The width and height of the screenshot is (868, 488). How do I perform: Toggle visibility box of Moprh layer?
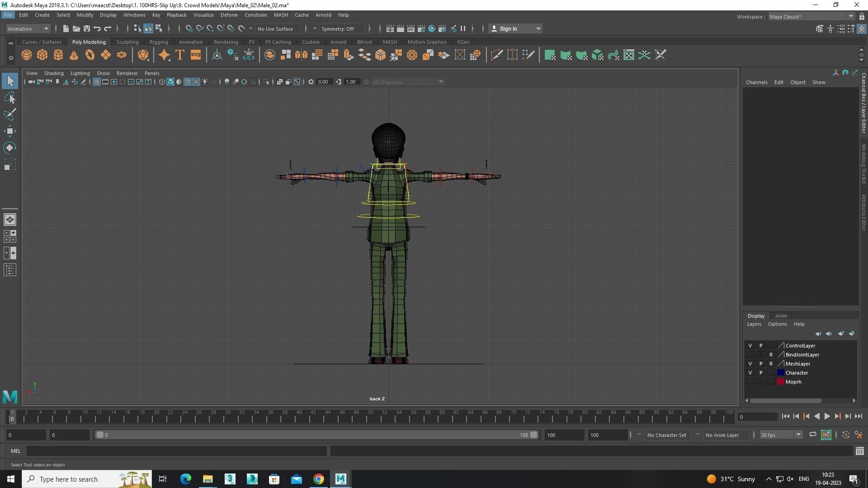750,382
